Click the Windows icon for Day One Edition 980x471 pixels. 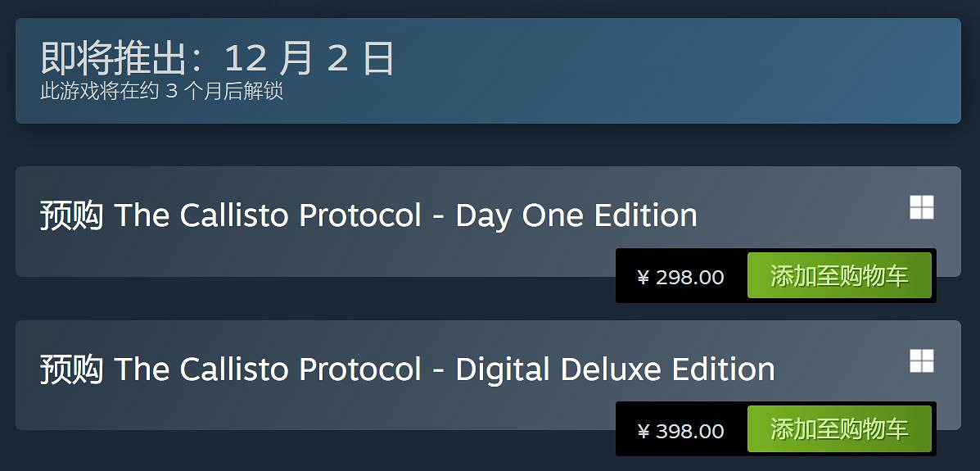(921, 207)
